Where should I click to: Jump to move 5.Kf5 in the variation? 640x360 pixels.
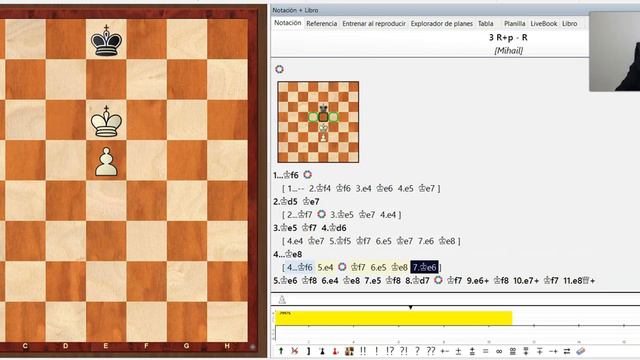tap(340, 241)
